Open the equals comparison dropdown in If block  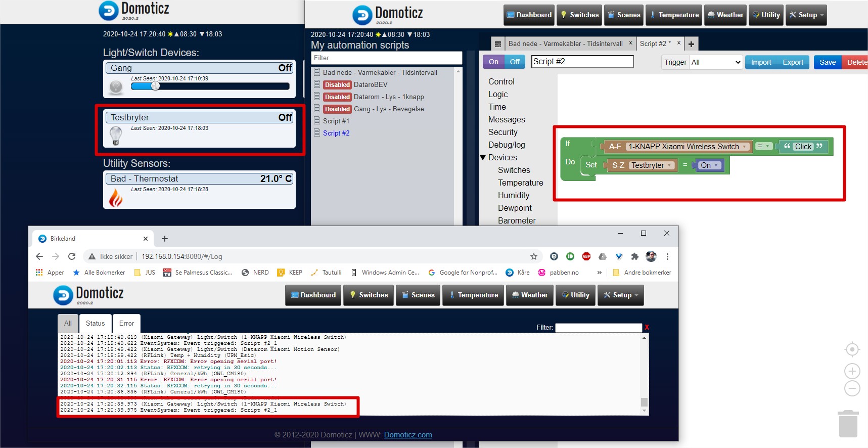(764, 146)
